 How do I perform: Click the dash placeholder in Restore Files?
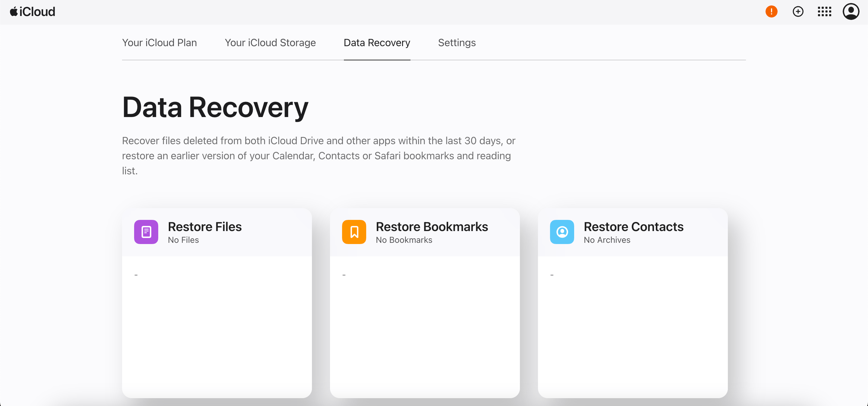[136, 274]
